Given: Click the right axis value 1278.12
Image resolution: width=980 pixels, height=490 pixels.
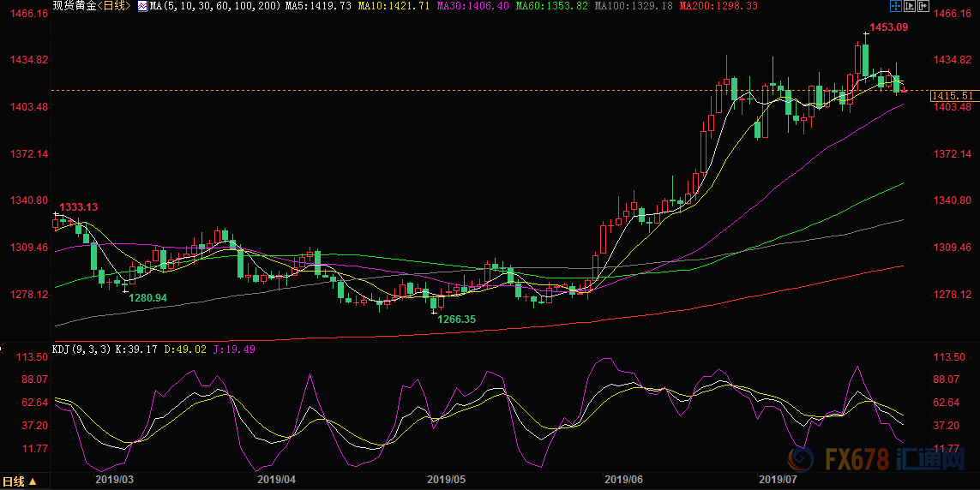Looking at the screenshot, I should coord(953,294).
